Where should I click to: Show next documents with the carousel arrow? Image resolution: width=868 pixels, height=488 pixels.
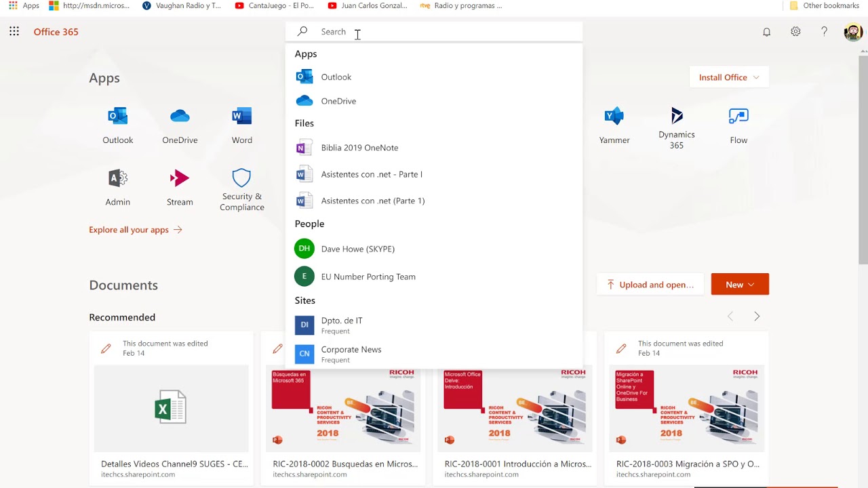(x=757, y=316)
